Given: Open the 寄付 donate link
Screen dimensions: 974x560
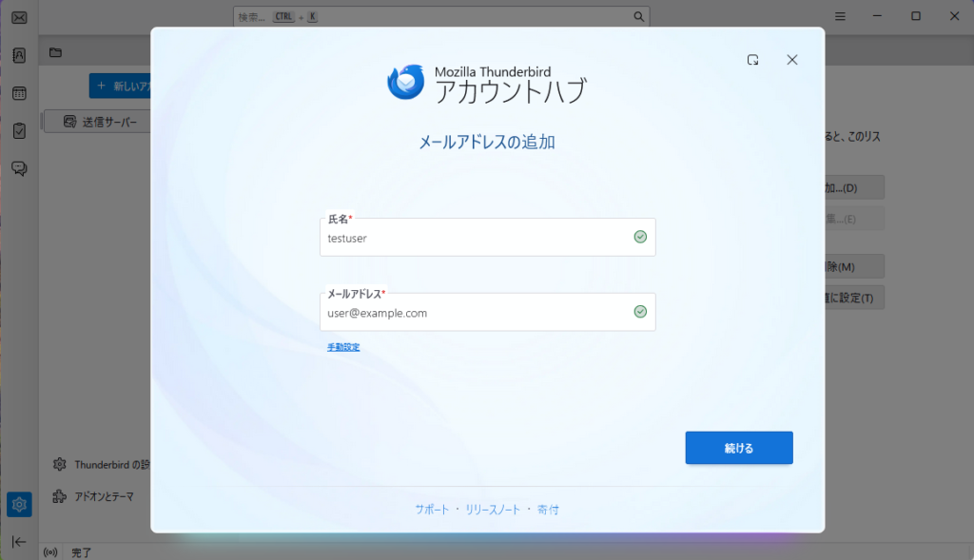Looking at the screenshot, I should [548, 510].
